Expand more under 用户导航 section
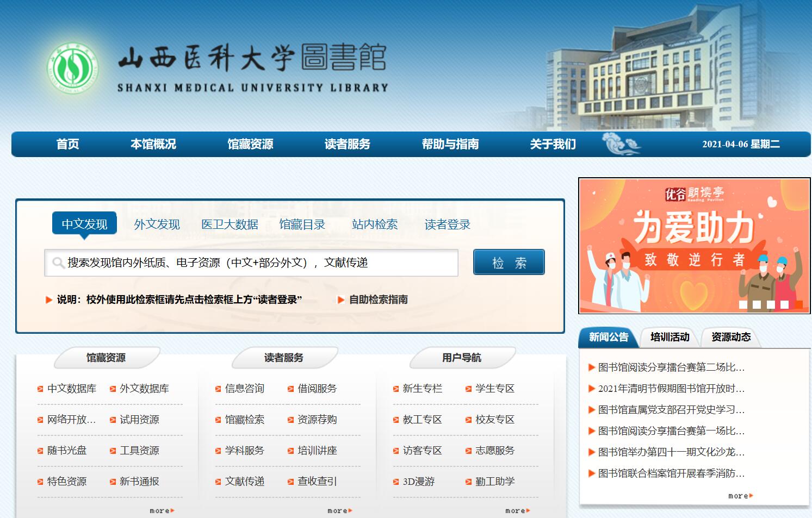The image size is (812, 518). click(517, 511)
